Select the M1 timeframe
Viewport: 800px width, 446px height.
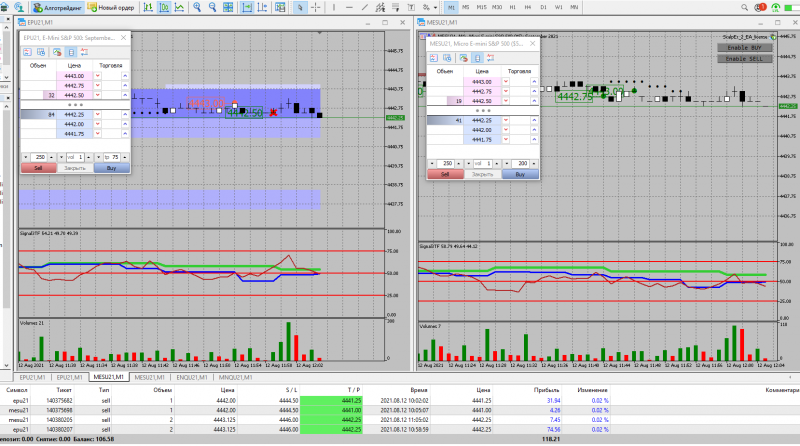point(451,8)
